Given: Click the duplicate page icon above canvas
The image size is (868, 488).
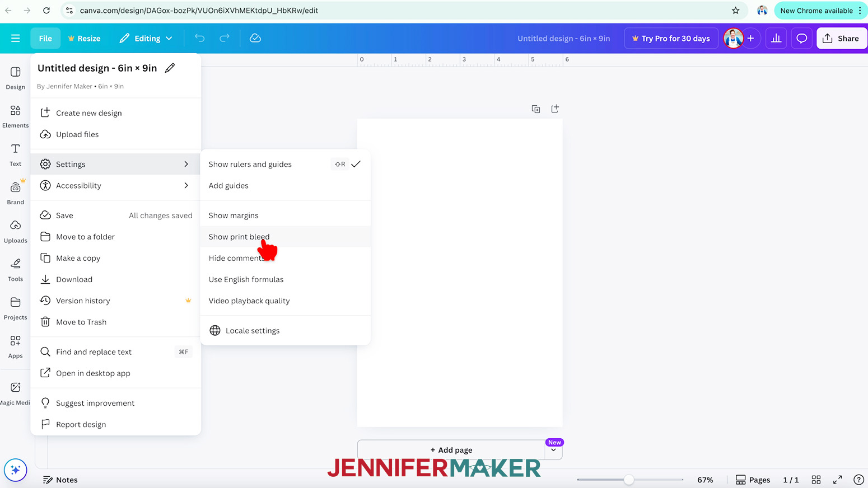Looking at the screenshot, I should 536,109.
